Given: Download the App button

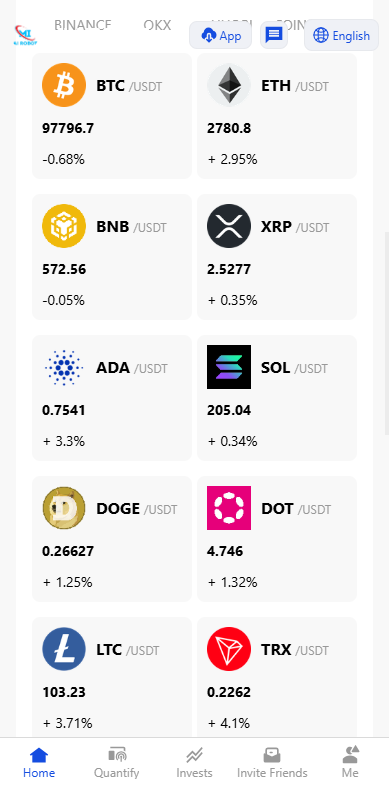Looking at the screenshot, I should [x=220, y=36].
